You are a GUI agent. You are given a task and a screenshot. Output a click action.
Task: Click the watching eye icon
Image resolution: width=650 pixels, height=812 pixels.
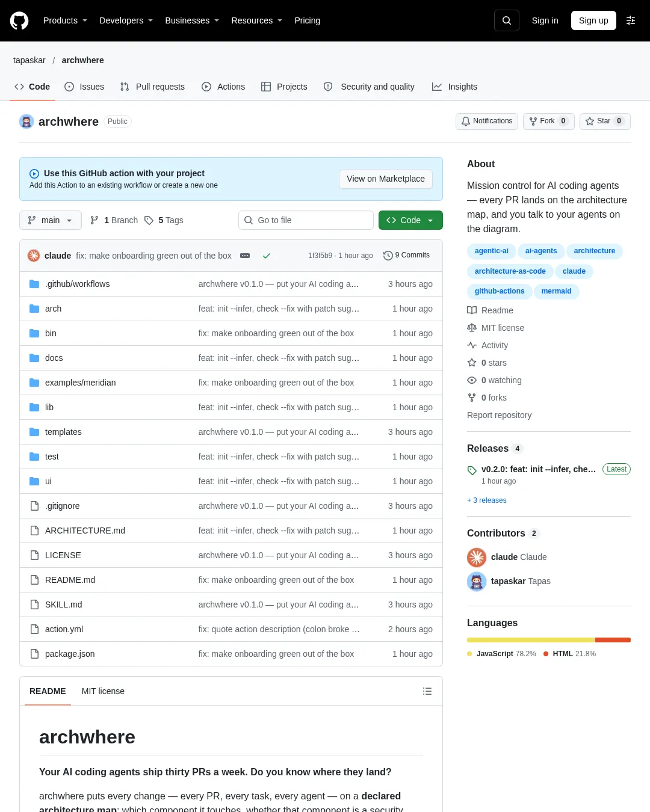pos(472,380)
